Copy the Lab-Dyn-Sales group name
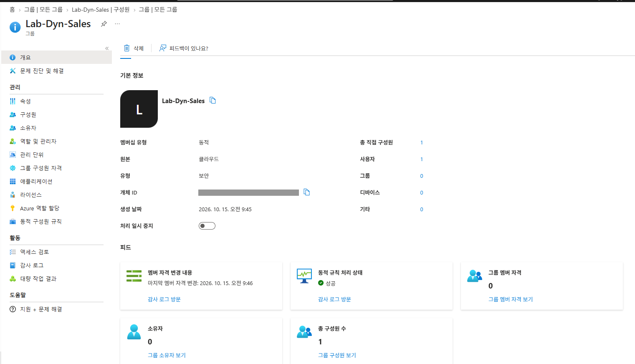 click(x=213, y=100)
